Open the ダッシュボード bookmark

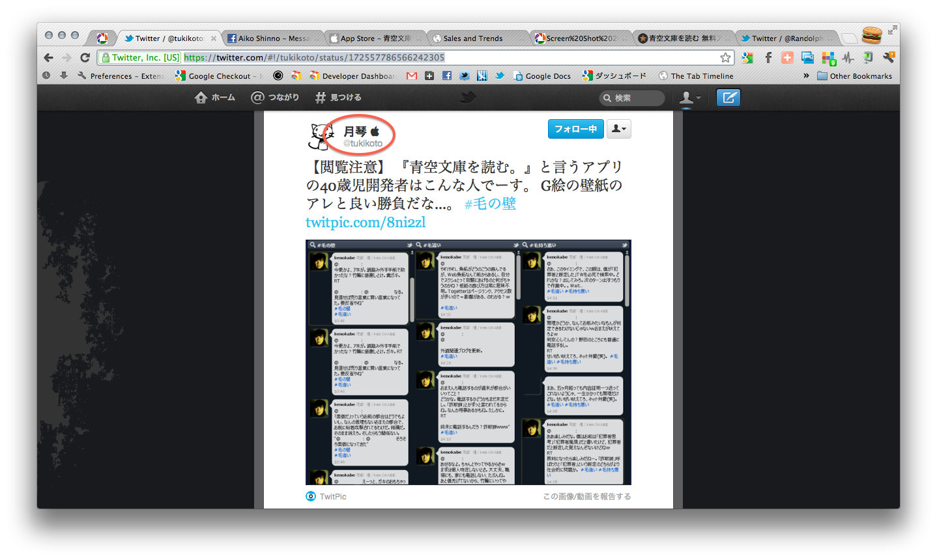(614, 76)
